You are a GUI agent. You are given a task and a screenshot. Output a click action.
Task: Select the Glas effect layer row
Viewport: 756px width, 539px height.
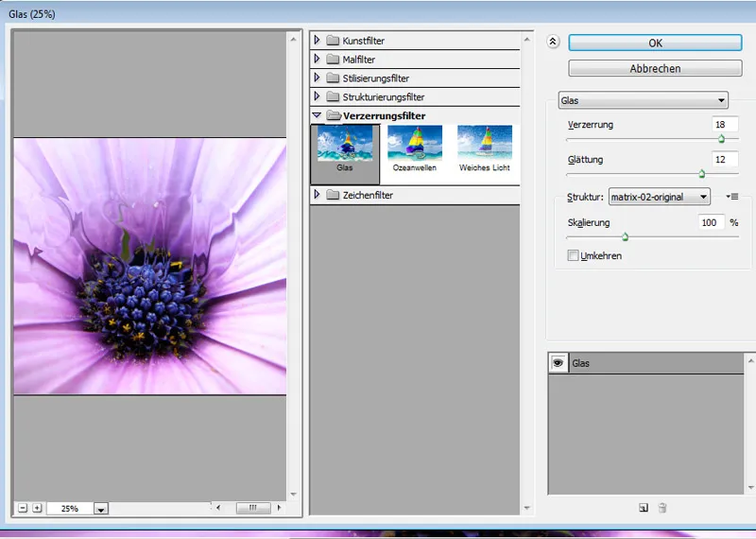[x=646, y=363]
